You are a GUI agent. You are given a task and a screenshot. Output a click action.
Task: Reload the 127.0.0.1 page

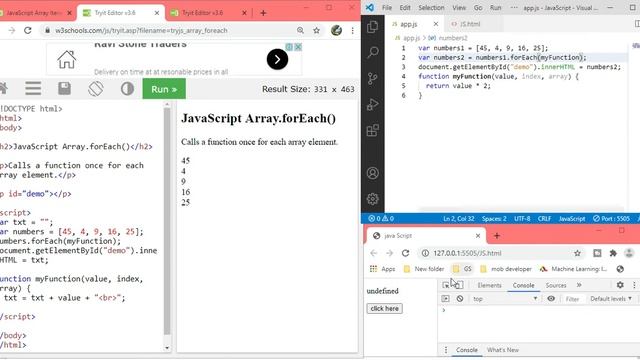click(405, 253)
